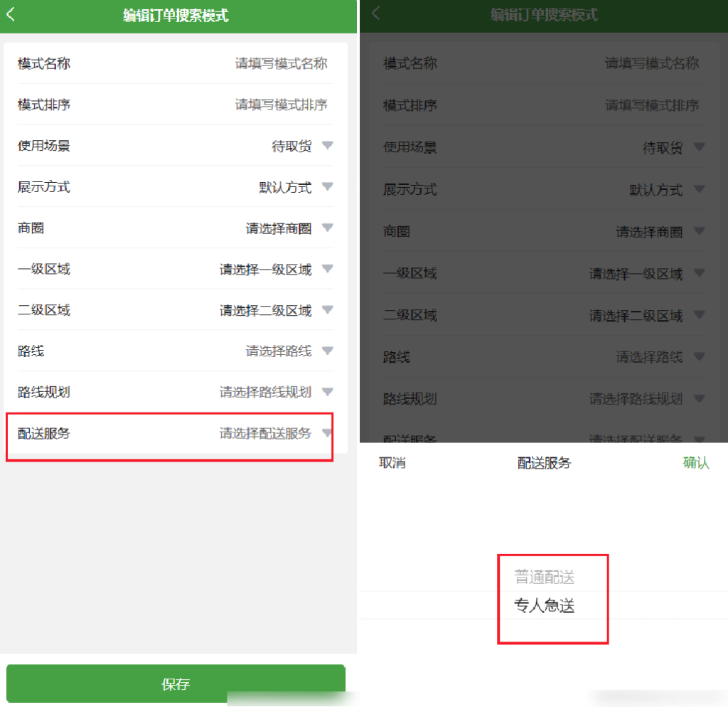The image size is (728, 707).
Task: Tap the 配送服务 picker title
Action: (x=543, y=462)
